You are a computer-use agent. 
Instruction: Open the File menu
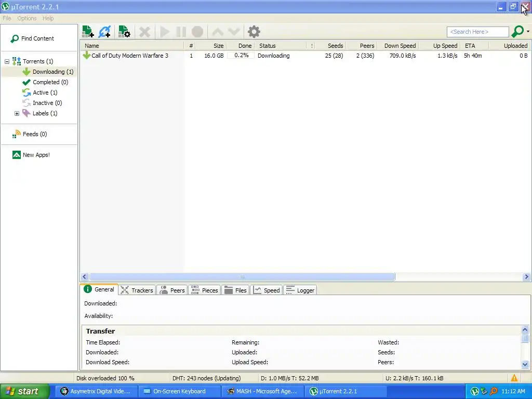tap(7, 18)
